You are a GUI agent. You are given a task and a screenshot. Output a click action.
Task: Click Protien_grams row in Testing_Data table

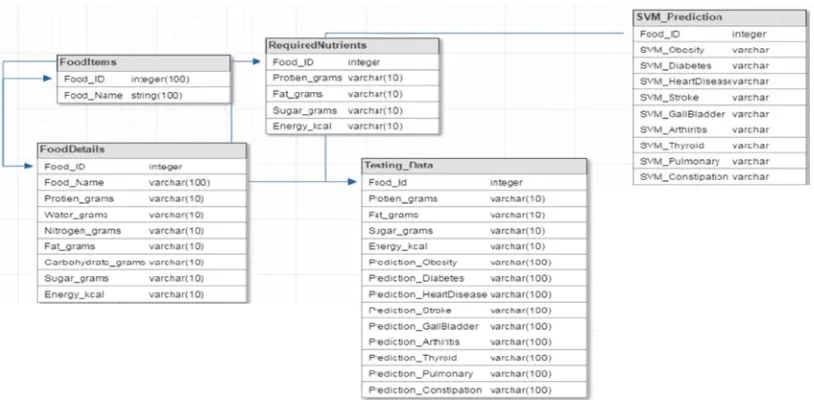tap(474, 199)
